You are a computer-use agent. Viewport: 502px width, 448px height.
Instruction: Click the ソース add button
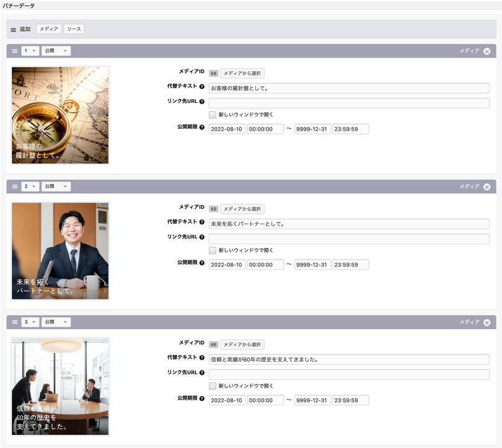click(x=74, y=29)
